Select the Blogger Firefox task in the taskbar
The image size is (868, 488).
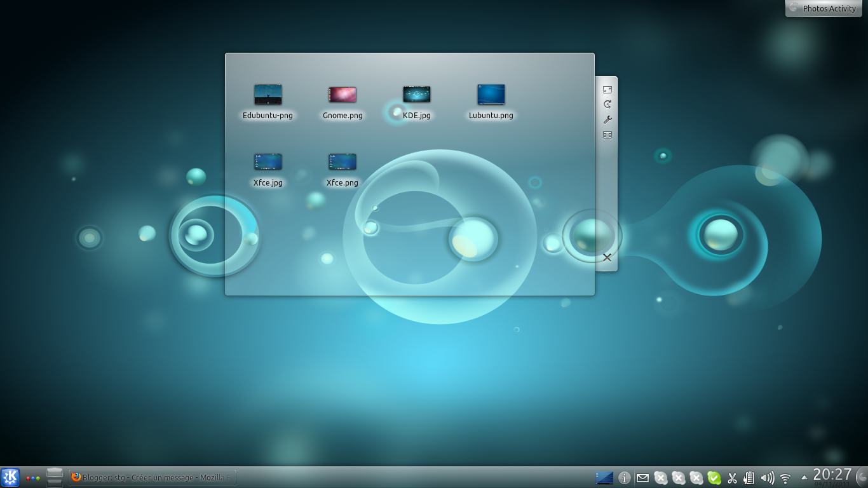point(153,477)
